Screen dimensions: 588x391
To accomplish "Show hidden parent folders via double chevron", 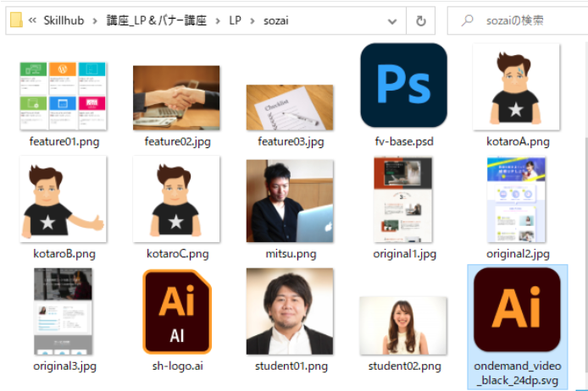I will [33, 20].
